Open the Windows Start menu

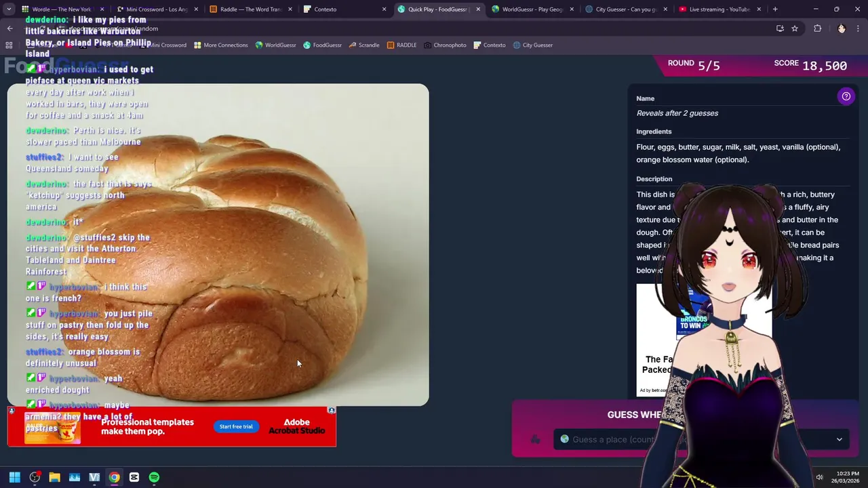pyautogui.click(x=14, y=477)
